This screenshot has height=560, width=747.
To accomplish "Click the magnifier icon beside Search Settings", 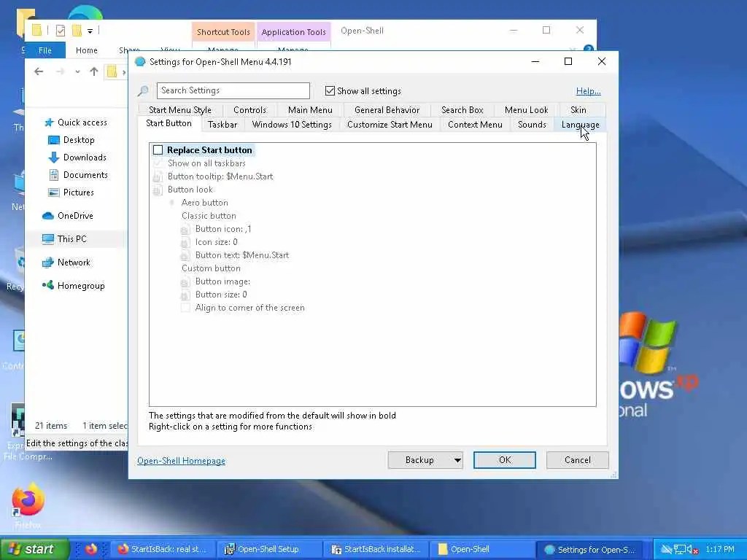I will click(x=143, y=91).
